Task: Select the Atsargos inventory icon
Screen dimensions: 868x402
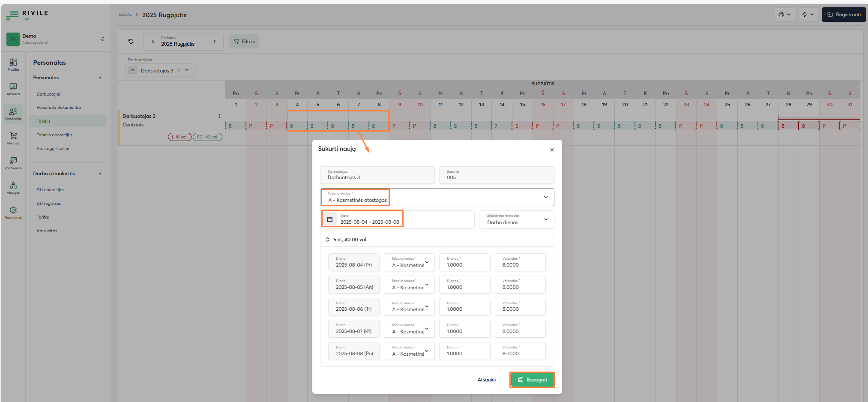Action: coord(13,186)
